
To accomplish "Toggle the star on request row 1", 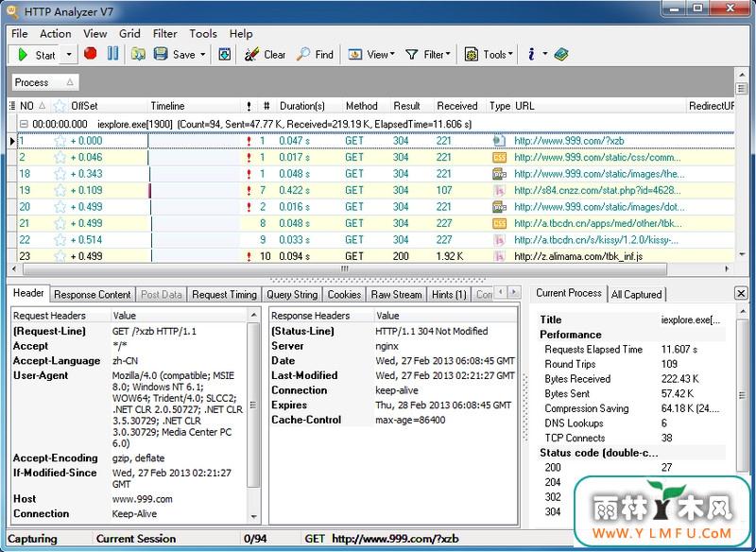I will 60,141.
